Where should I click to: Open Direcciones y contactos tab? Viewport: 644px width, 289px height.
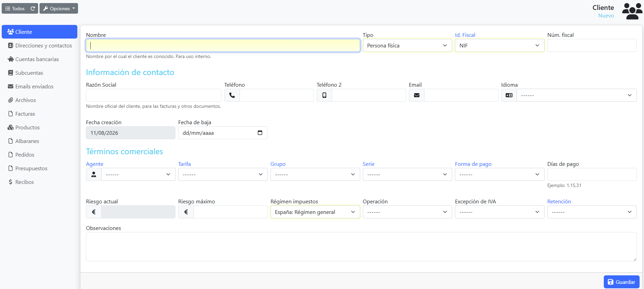40,45
